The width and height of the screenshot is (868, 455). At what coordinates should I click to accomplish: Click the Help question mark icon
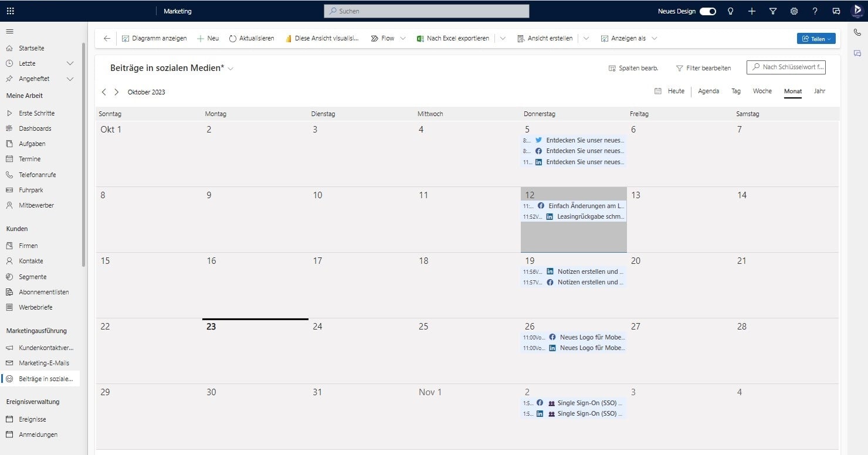[815, 11]
